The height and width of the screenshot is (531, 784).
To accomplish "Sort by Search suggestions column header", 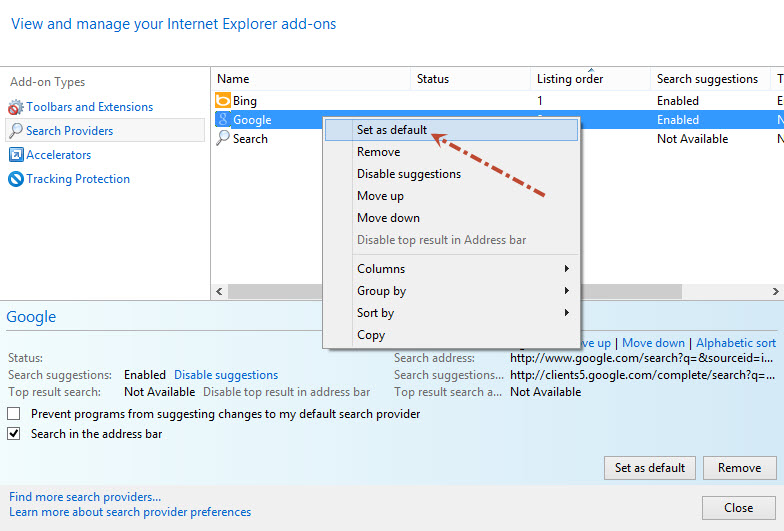I will (x=710, y=79).
